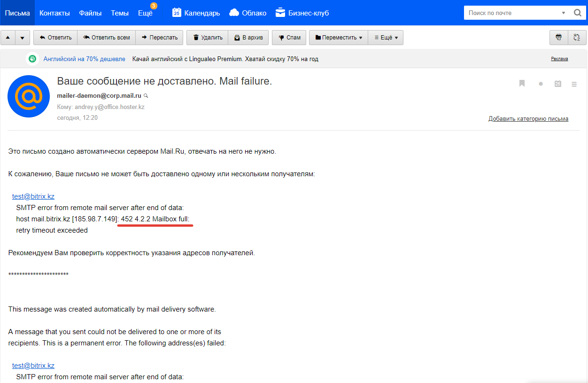Screen dimensions: 588x383
Task: Open the Файлы tab
Action: pos(90,13)
